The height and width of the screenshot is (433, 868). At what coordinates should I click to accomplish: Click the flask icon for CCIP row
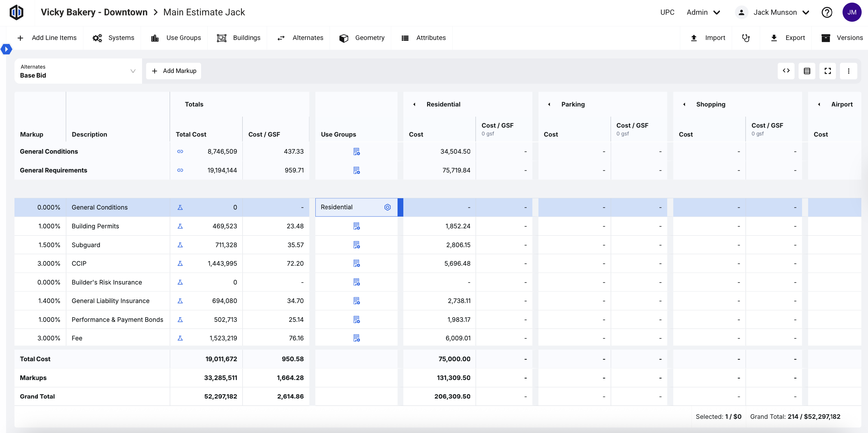(x=180, y=263)
